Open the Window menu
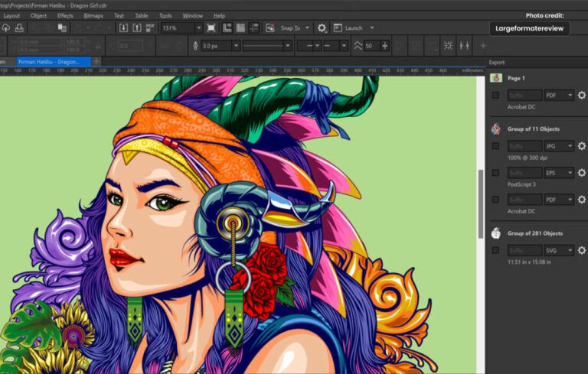Viewport: 588px width, 374px height. 192,16
